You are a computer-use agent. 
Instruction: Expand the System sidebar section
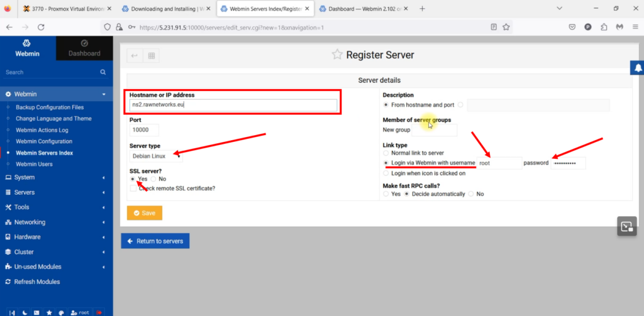point(56,177)
